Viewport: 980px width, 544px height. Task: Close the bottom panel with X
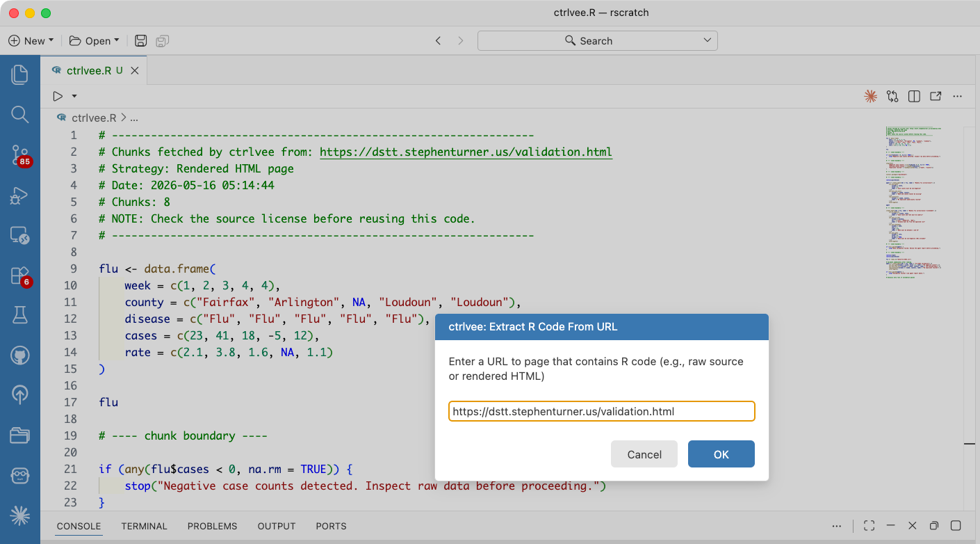[913, 526]
